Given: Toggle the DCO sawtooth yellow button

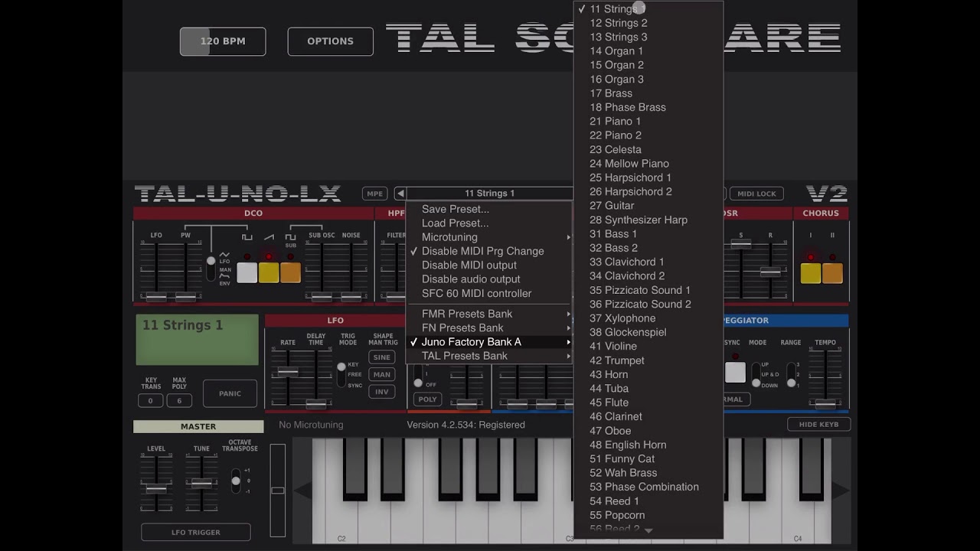Looking at the screenshot, I should (x=269, y=272).
